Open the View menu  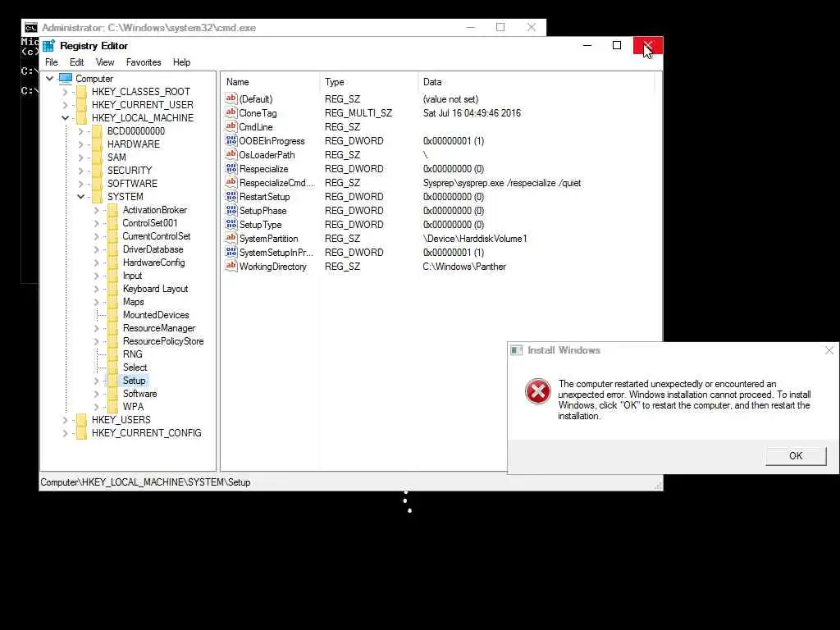105,62
